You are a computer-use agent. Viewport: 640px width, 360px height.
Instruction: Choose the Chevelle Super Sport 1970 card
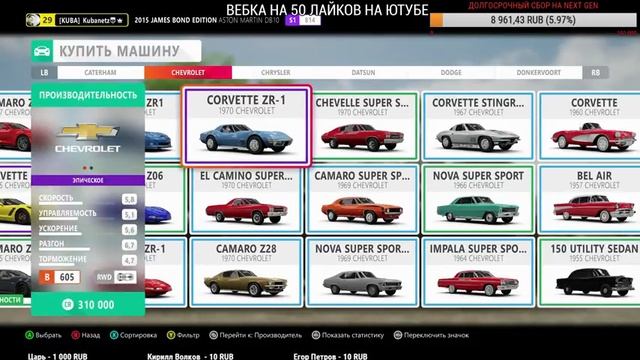tap(362, 126)
